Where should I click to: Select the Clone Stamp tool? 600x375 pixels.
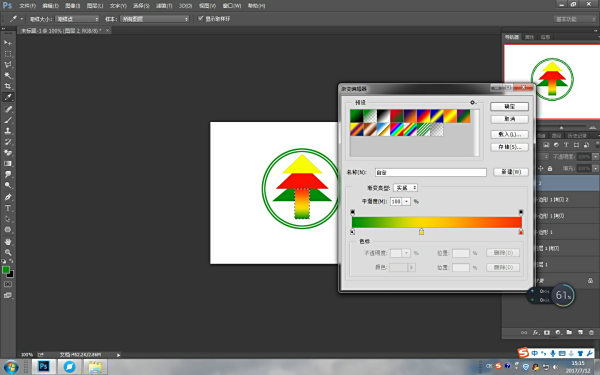(x=8, y=131)
